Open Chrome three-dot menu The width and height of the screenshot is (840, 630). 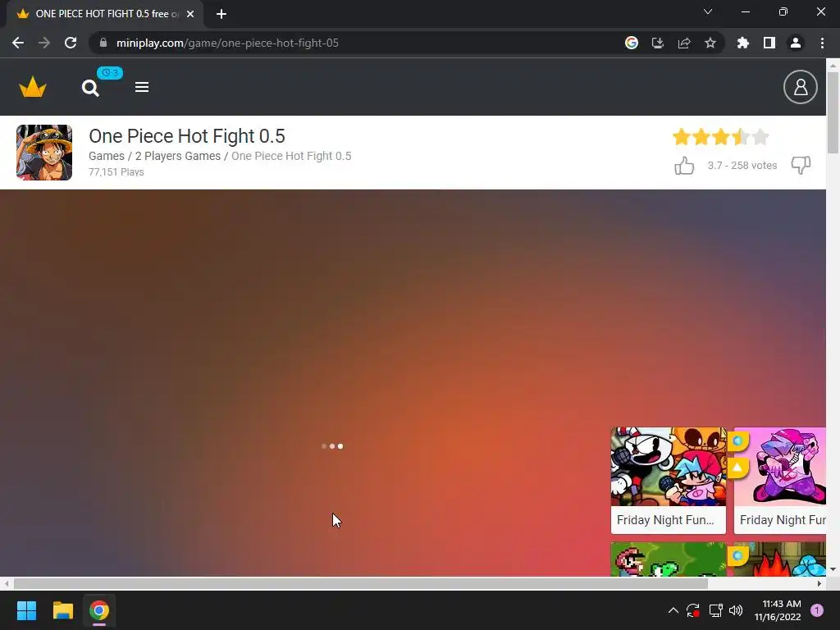point(822,43)
